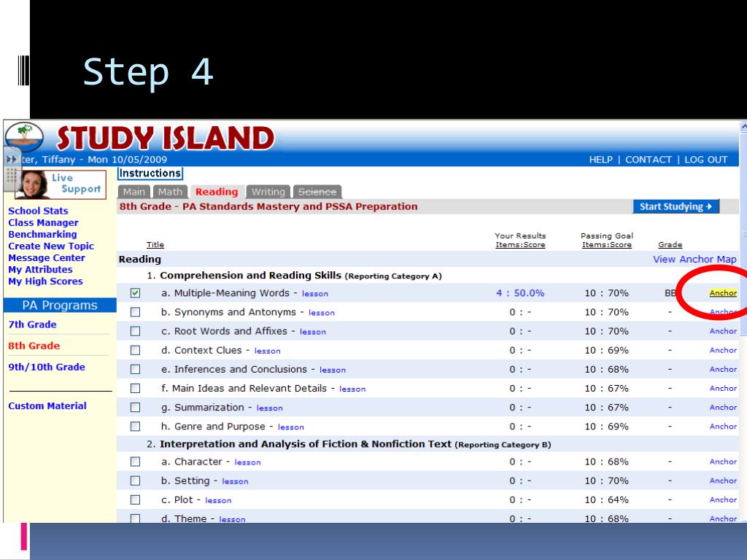Click Create New Topic link

(x=51, y=246)
